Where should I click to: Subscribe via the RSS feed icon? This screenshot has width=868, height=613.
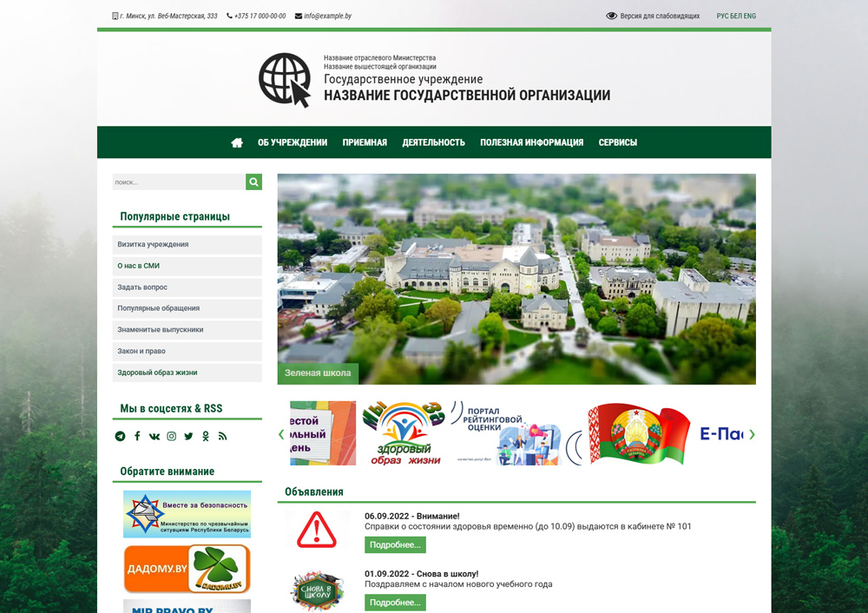[222, 436]
